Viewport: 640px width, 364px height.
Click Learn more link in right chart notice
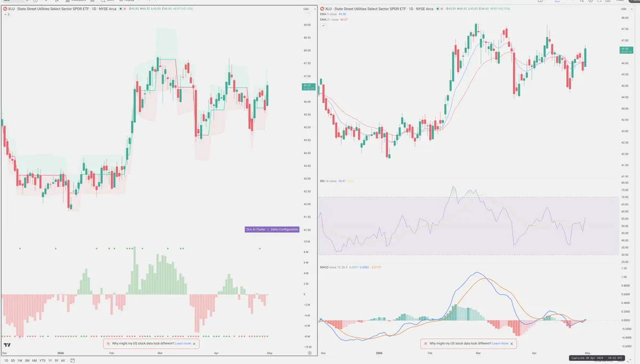point(500,344)
